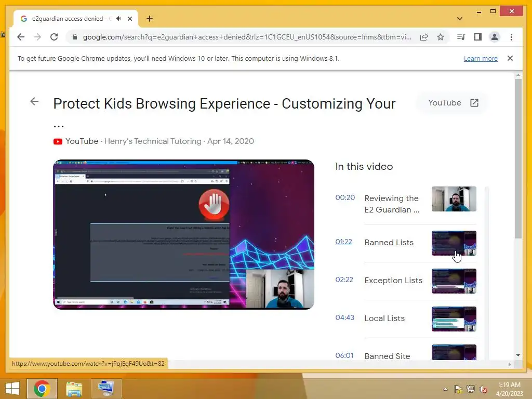Jump to 00:20 timestamp

click(x=345, y=197)
